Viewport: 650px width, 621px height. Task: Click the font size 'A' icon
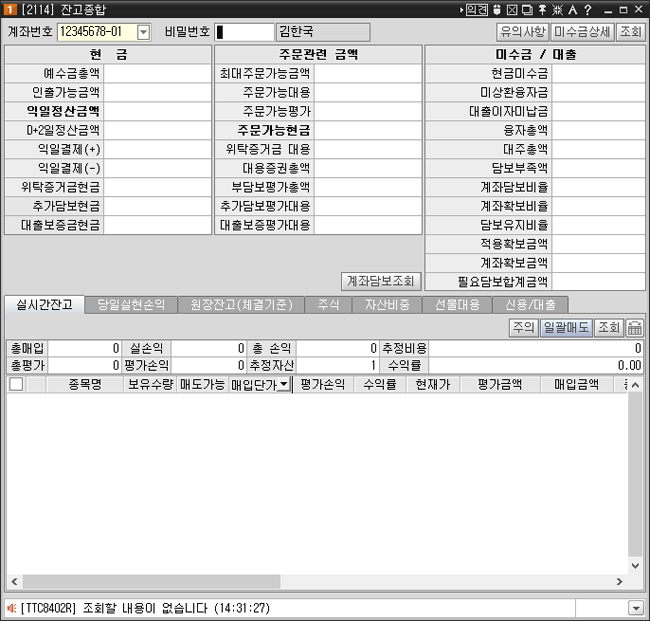click(573, 9)
